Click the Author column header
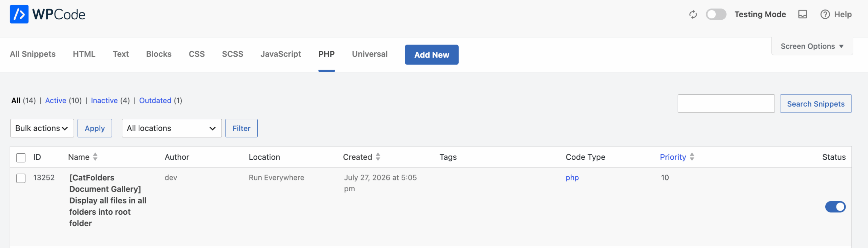Viewport: 868px width, 248px height. (177, 157)
